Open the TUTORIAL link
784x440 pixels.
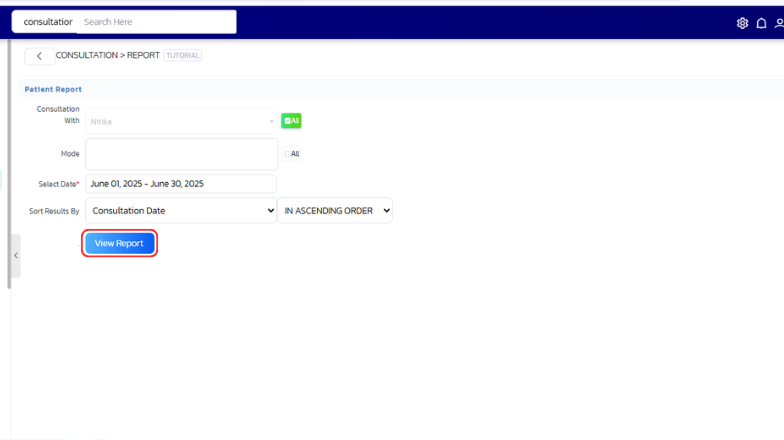point(182,56)
